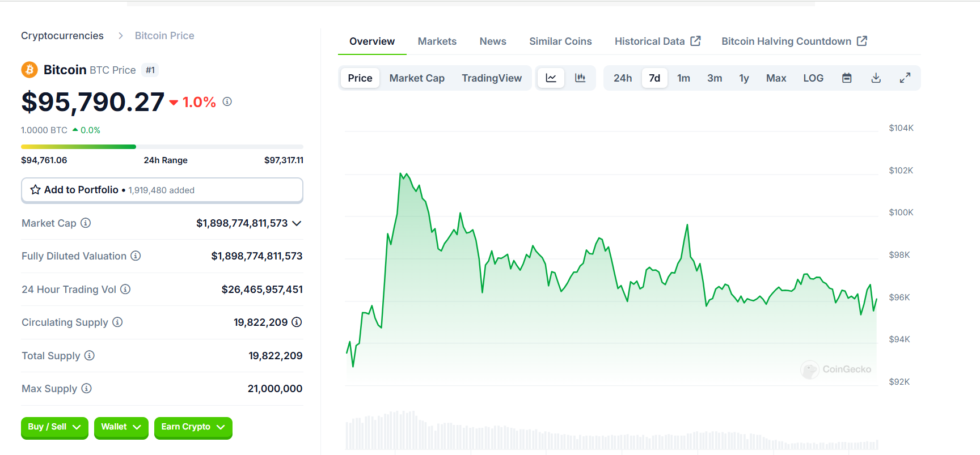Toggle LOG scale on chart
Viewport: 980px width, 455px height.
[813, 78]
